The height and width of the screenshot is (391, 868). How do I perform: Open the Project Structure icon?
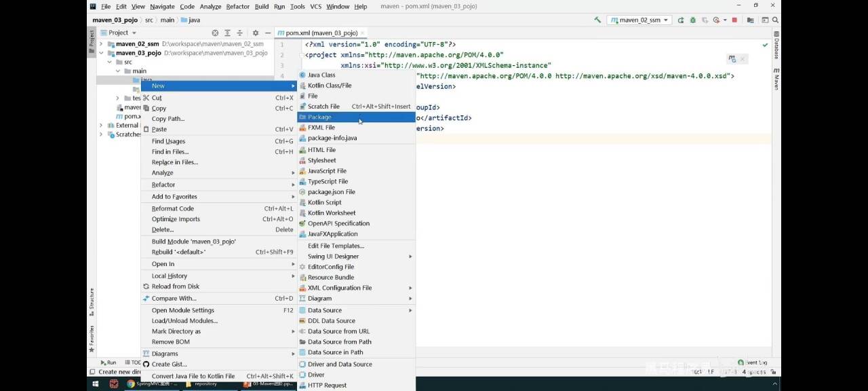pyautogui.click(x=750, y=20)
